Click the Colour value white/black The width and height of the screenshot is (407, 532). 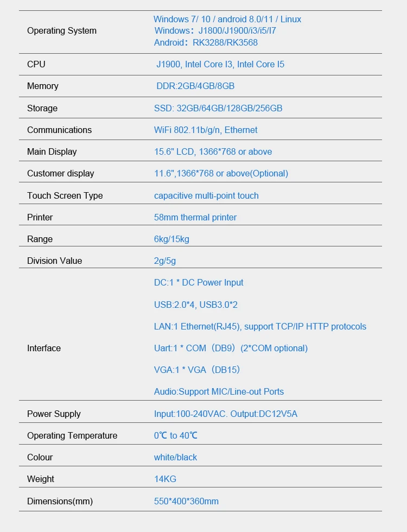tap(175, 457)
